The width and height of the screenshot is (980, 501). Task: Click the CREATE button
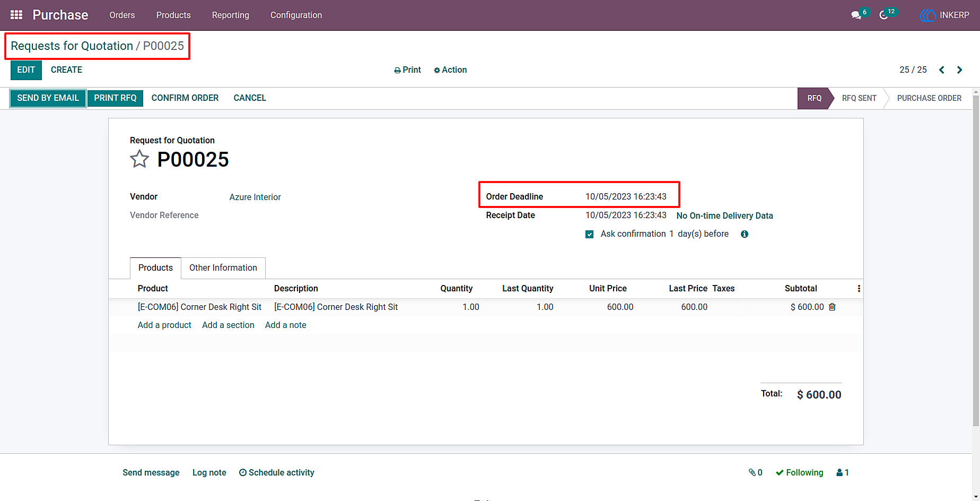click(66, 70)
